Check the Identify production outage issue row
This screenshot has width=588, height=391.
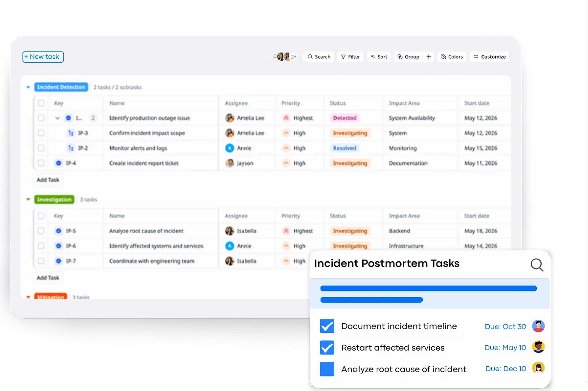coord(41,118)
